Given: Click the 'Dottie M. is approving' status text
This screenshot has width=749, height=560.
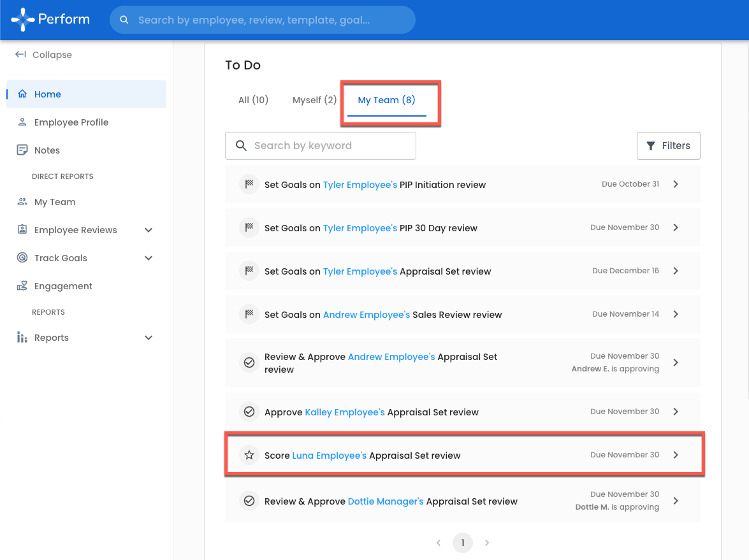Looking at the screenshot, I should click(616, 506).
